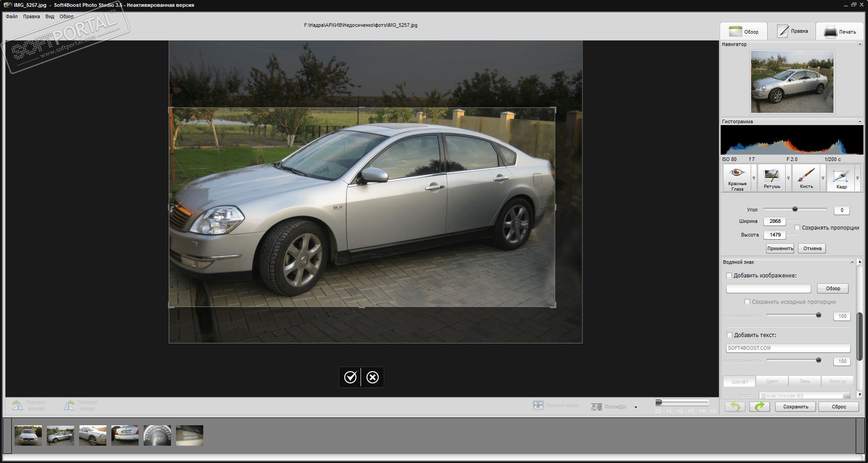Image resolution: width=868 pixels, height=463 pixels.
Task: Collapse the Водяной знак panel
Action: tap(852, 262)
